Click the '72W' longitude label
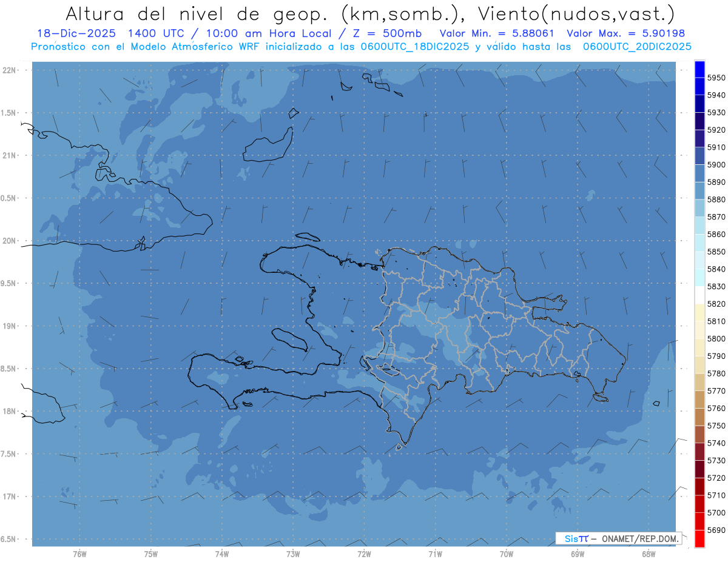 click(x=364, y=554)
